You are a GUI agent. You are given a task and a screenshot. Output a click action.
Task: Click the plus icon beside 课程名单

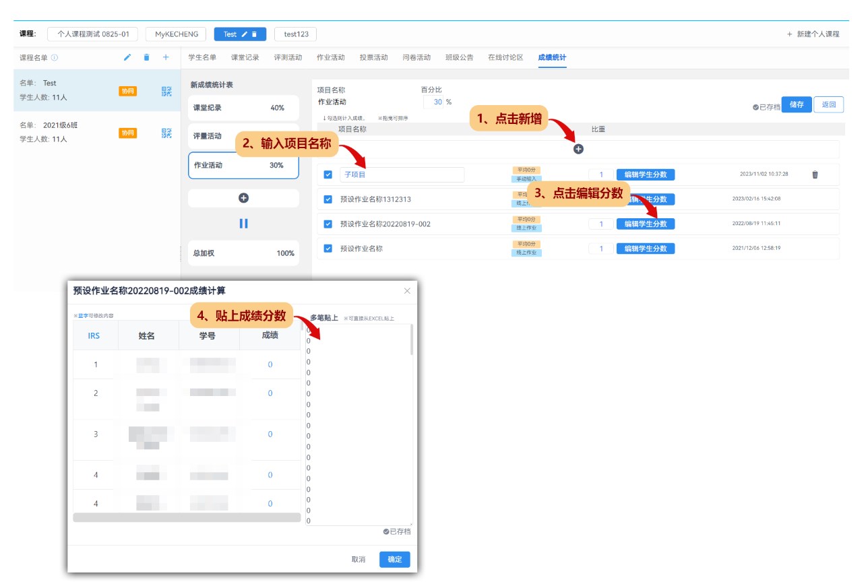coord(166,57)
